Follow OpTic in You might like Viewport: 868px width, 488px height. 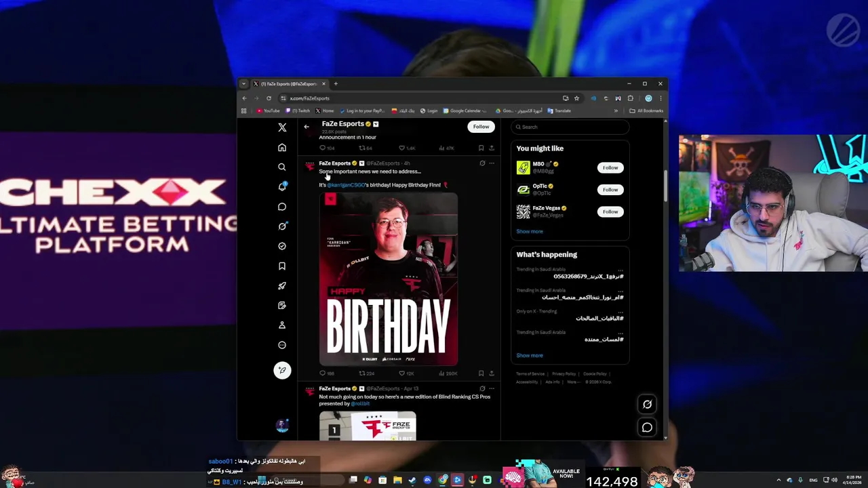pos(610,190)
